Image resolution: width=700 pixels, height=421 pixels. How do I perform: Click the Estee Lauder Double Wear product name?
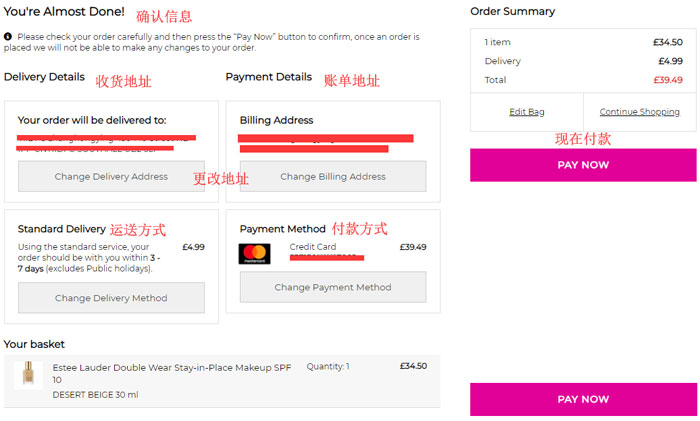click(172, 373)
